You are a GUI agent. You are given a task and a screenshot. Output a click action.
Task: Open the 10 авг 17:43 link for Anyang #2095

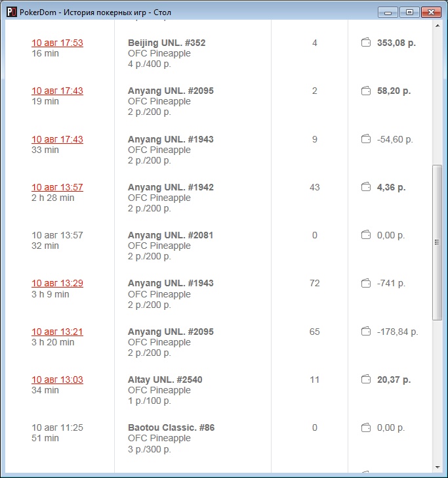click(57, 91)
